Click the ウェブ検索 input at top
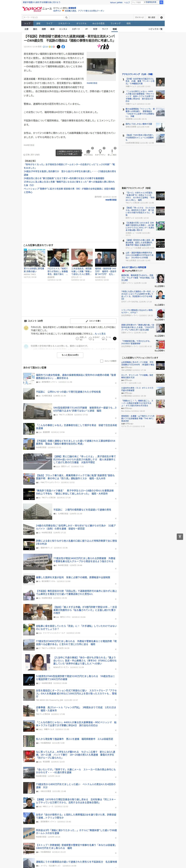The image size is (186, 868). pos(137,2)
